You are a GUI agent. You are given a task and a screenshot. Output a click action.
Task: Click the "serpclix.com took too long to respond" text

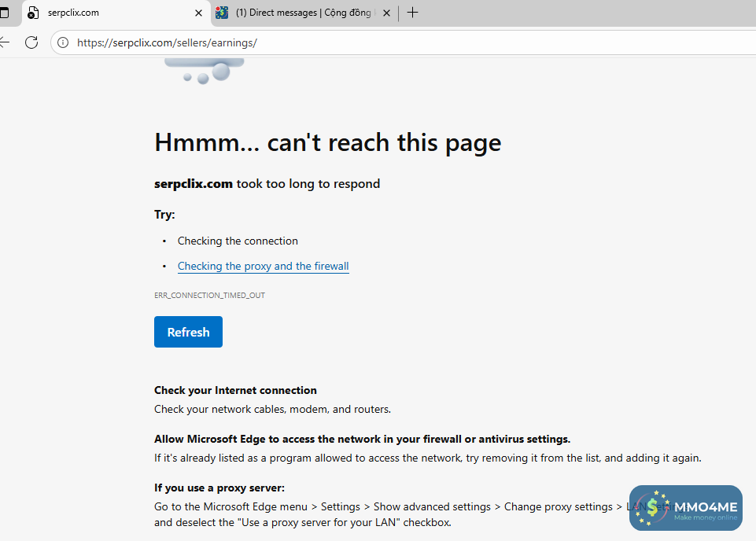(x=267, y=184)
